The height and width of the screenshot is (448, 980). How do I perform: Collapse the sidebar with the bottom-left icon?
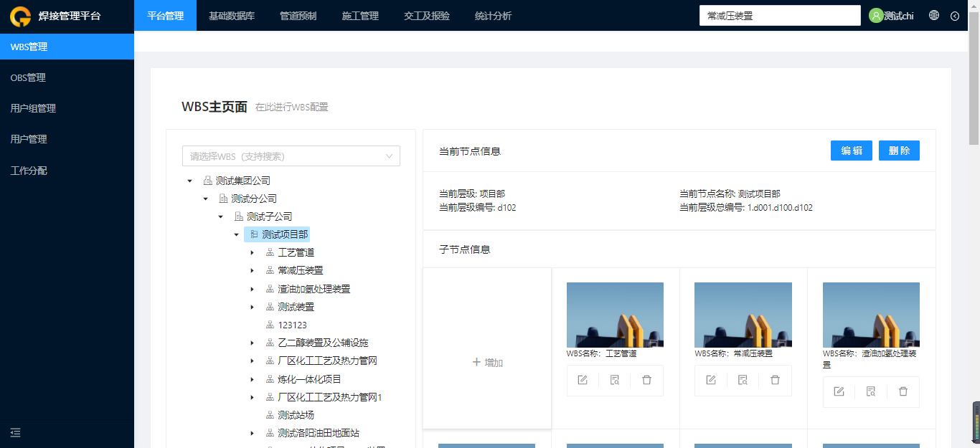click(15, 432)
